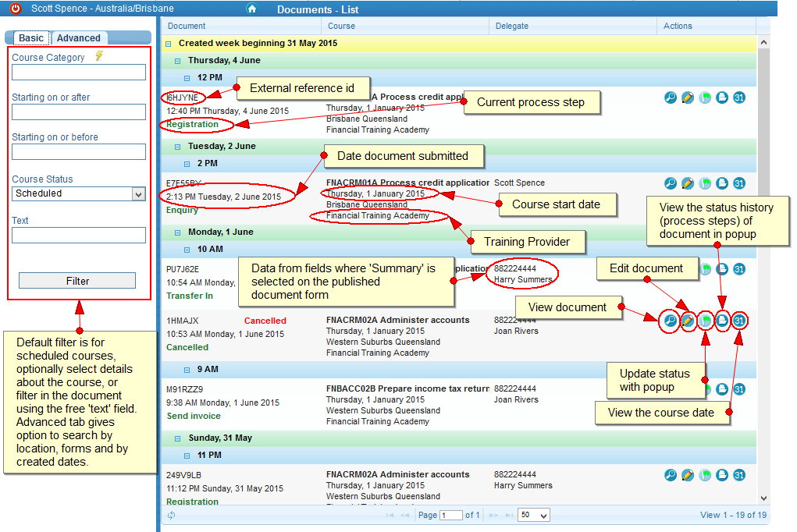Screen dimensions: 797x532
Task: Select 'Send invoice' process step text
Action: (194, 416)
